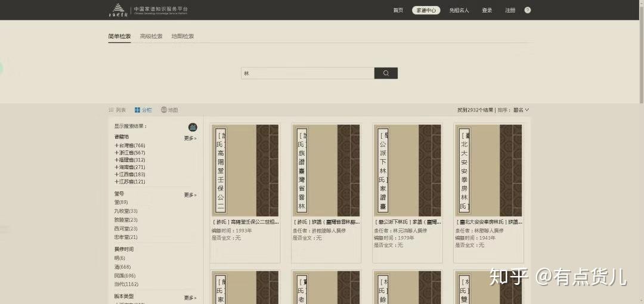
Task: Click the 责任者:林元洪等人 text
Action: [x=401, y=231]
